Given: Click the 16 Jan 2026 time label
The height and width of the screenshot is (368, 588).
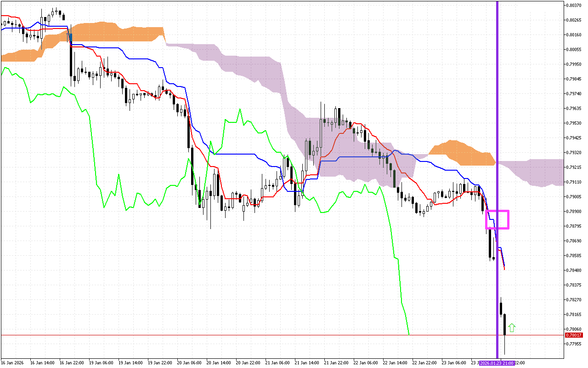Looking at the screenshot, I should 12,363.
